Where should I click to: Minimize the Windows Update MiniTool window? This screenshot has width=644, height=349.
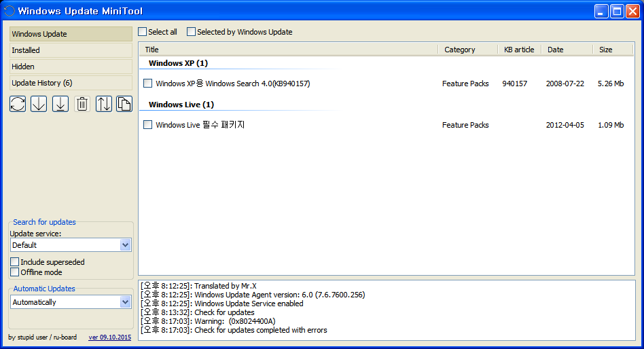pyautogui.click(x=601, y=11)
